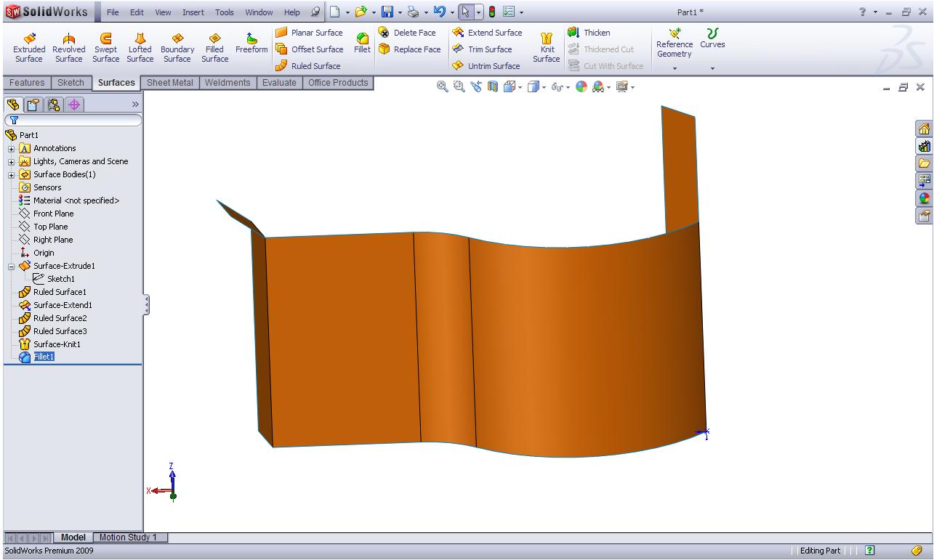934x560 pixels.
Task: Go to the Sheet Metal tab
Action: [170, 83]
